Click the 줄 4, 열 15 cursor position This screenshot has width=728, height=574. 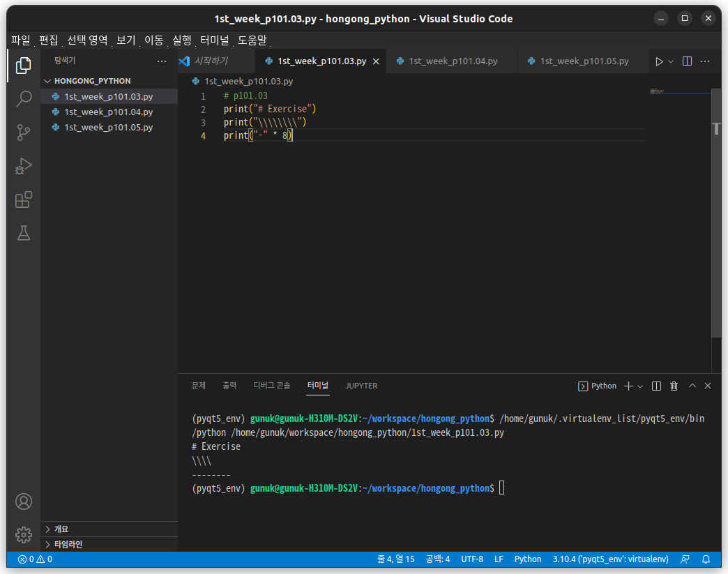click(396, 559)
